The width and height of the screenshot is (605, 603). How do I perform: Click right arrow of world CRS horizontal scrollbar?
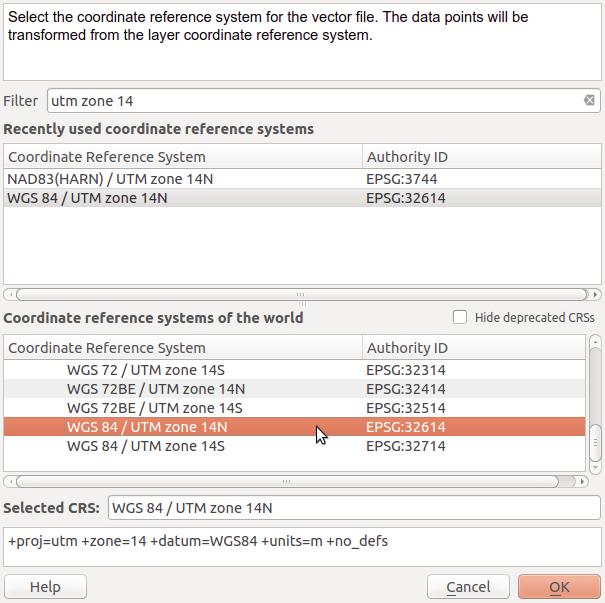(x=582, y=481)
